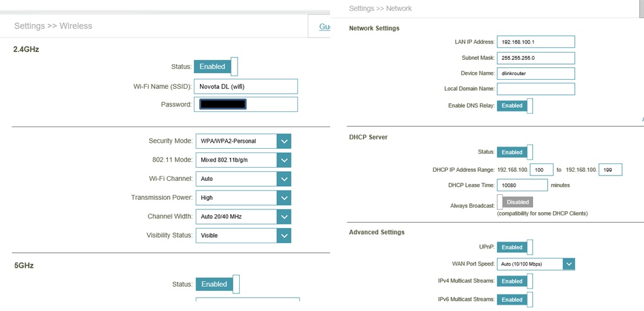Disable IPv6 Multicast Streams

515,300
